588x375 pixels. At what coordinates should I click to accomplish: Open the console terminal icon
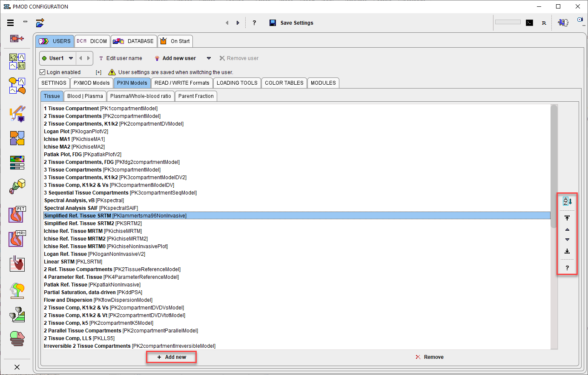[x=529, y=23]
